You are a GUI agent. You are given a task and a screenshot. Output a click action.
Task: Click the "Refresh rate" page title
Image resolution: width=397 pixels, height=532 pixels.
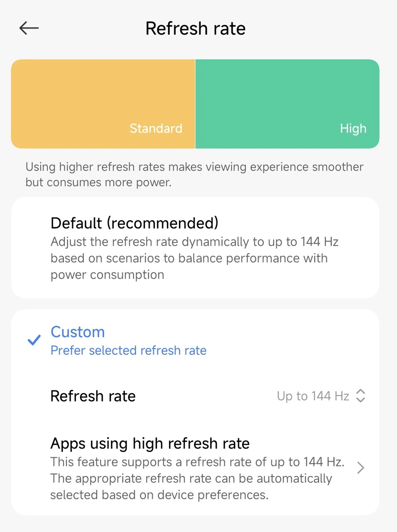click(x=195, y=29)
